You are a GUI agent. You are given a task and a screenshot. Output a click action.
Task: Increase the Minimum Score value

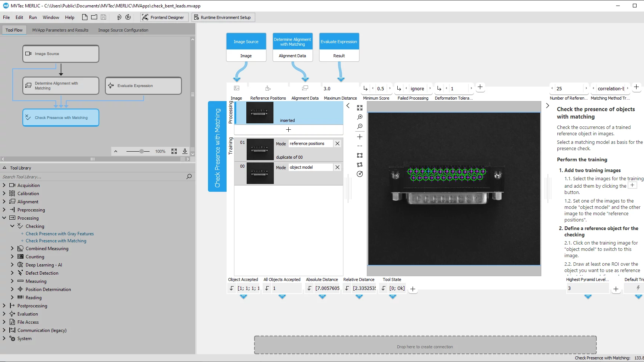[390, 88]
